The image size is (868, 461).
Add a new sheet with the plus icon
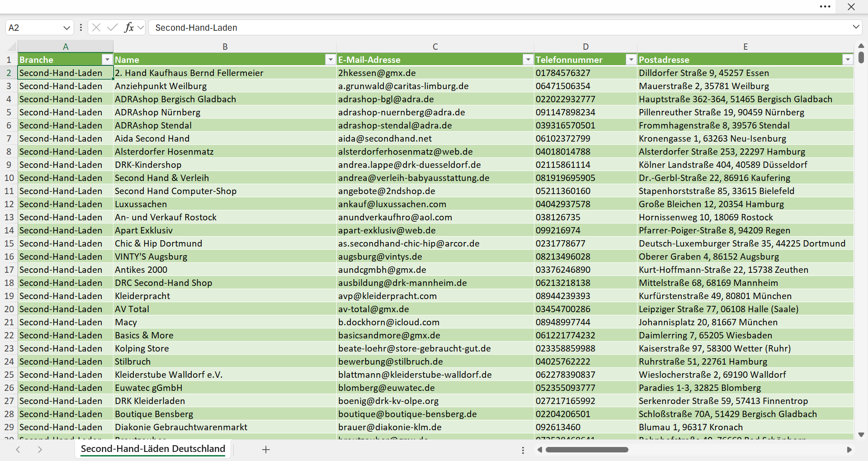coord(266,450)
